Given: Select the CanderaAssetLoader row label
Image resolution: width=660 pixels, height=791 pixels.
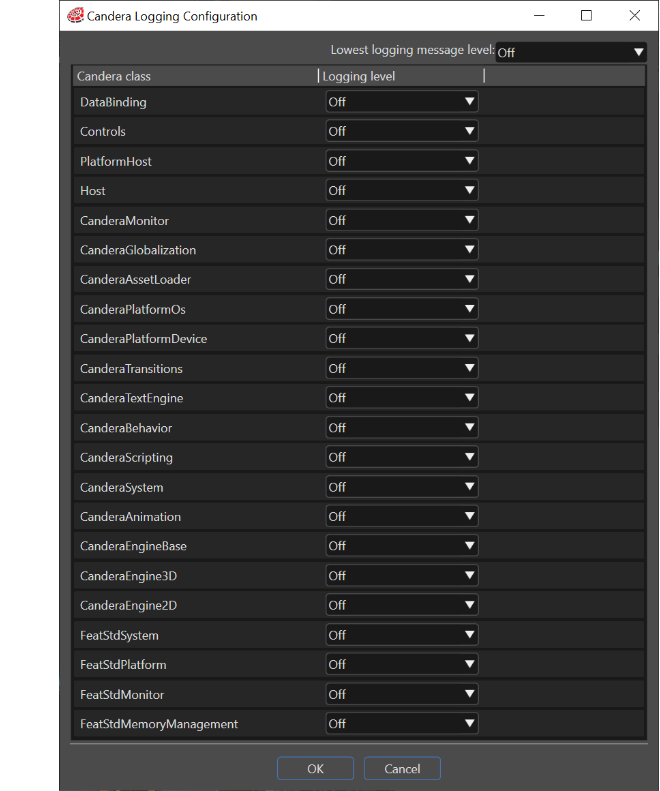Looking at the screenshot, I should pyautogui.click(x=135, y=279).
